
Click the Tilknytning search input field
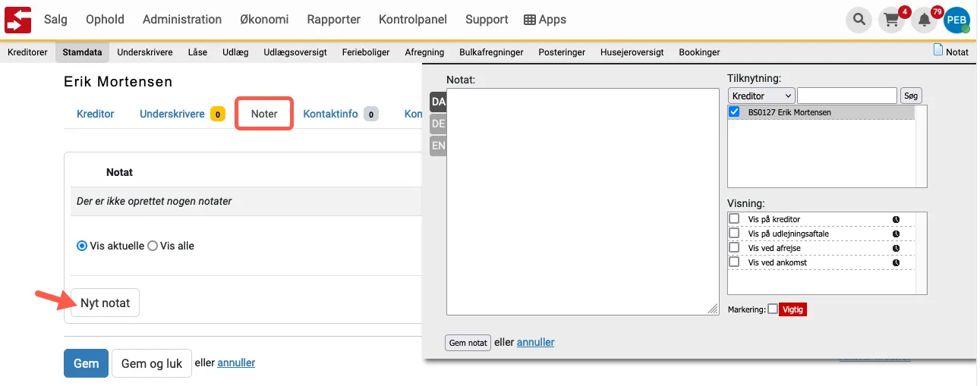click(x=847, y=96)
